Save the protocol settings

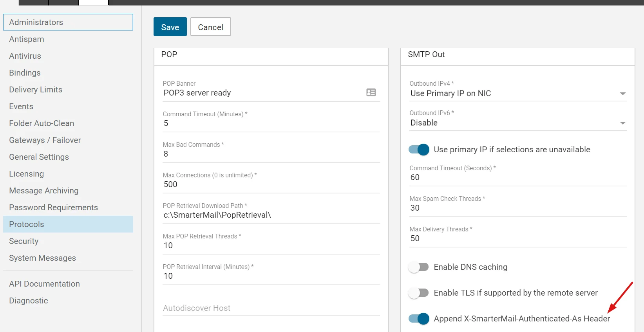pos(170,27)
